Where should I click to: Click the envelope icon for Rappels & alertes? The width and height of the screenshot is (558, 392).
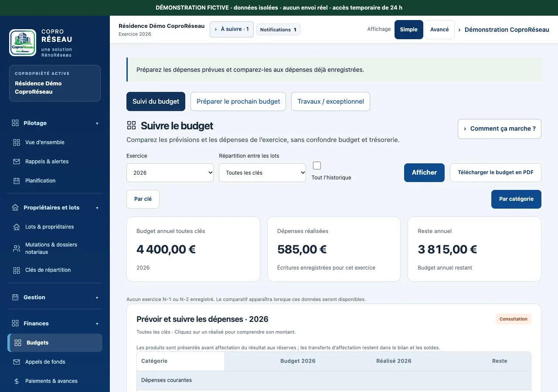pyautogui.click(x=17, y=162)
